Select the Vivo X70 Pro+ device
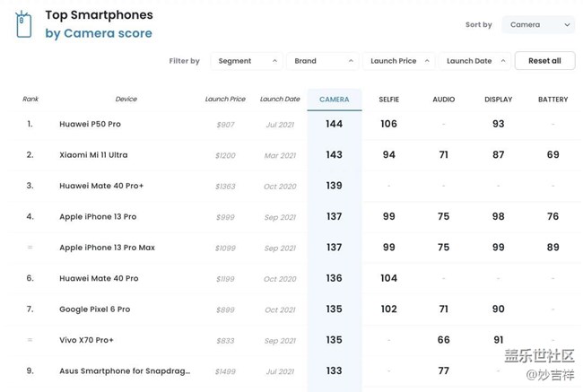 [86, 341]
